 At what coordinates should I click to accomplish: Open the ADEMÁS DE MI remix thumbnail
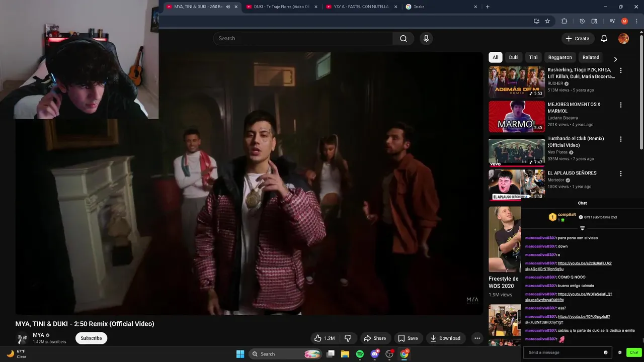(516, 82)
